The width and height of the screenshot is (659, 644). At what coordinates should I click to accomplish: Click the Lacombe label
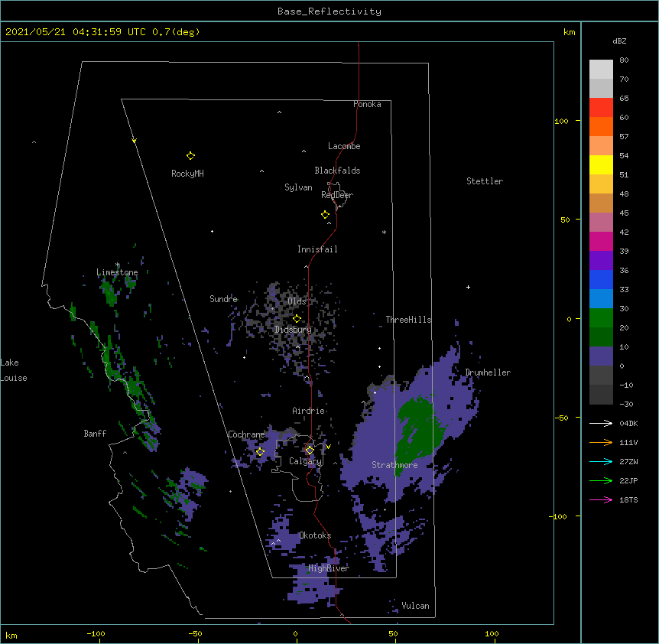coord(344,146)
